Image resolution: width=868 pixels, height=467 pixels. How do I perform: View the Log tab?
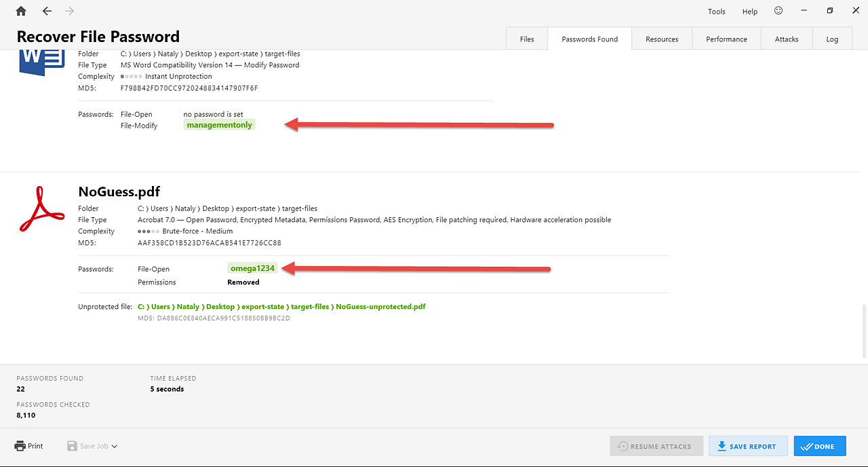coord(832,39)
